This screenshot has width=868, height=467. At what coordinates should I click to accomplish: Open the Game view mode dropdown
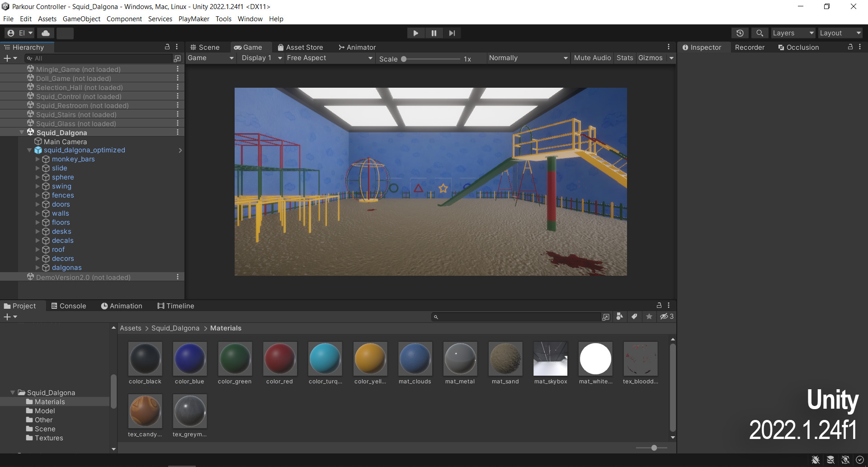click(x=211, y=58)
